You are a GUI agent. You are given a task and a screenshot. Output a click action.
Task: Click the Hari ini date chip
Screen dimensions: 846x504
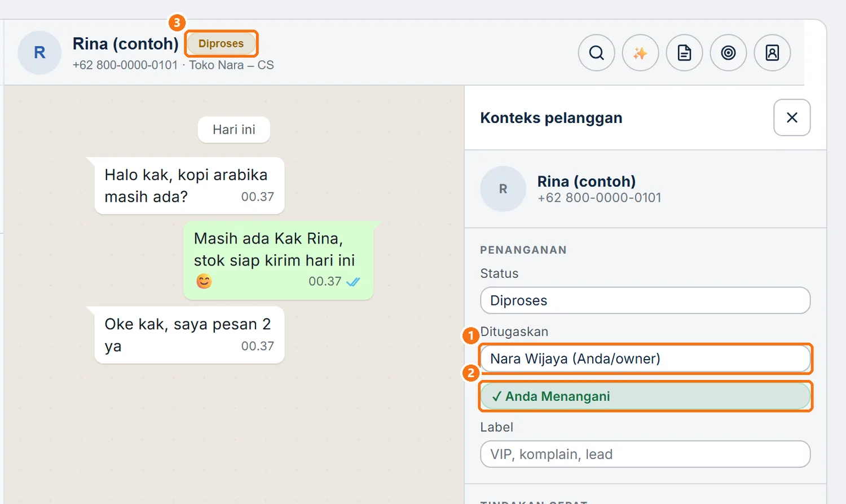[x=234, y=130]
